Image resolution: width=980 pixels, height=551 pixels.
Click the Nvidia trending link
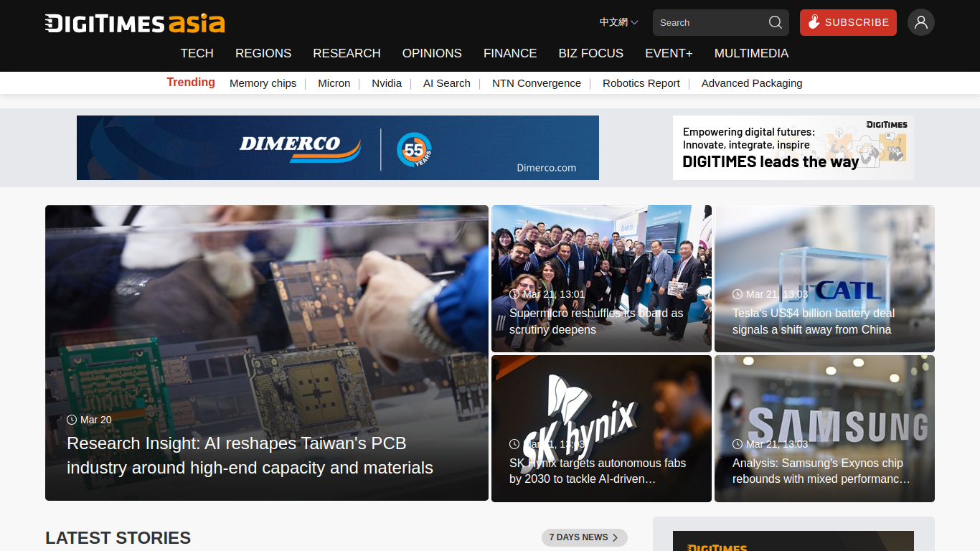pyautogui.click(x=387, y=83)
